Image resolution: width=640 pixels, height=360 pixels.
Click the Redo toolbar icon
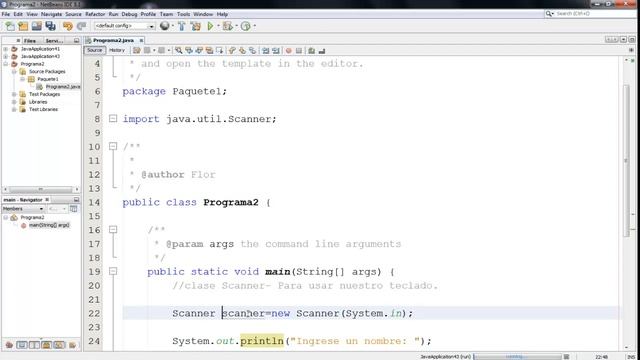tap(82, 26)
